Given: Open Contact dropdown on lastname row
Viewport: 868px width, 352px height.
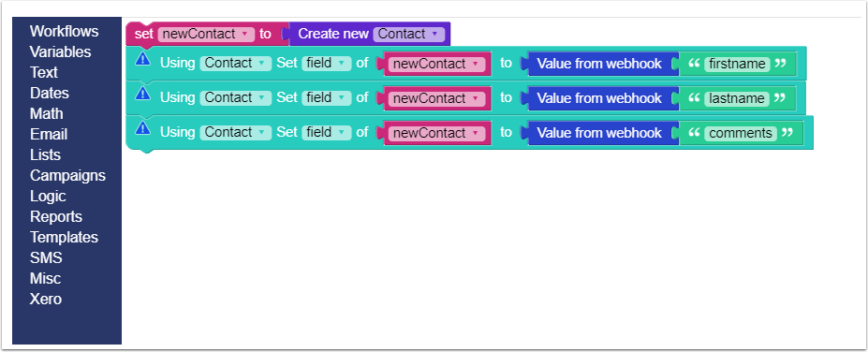Looking at the screenshot, I should point(235,97).
